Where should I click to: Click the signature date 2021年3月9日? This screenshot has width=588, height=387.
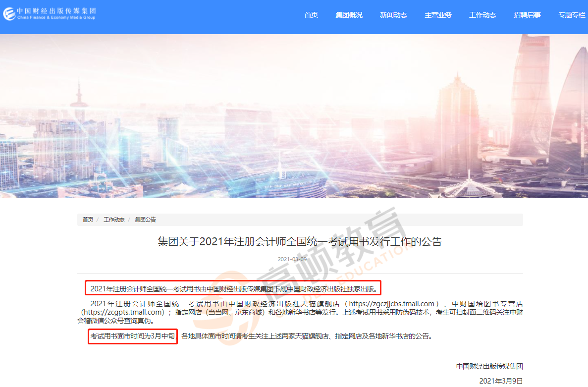(501, 381)
